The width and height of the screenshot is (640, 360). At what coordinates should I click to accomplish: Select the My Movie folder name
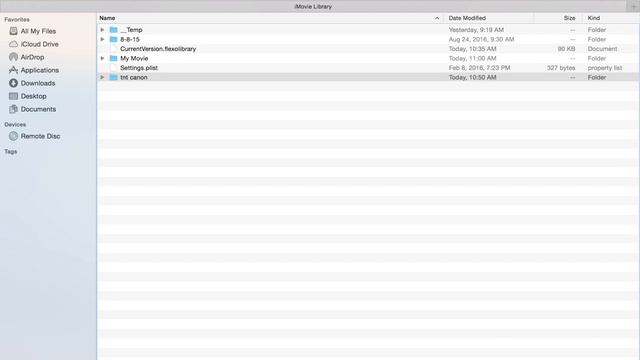134,58
